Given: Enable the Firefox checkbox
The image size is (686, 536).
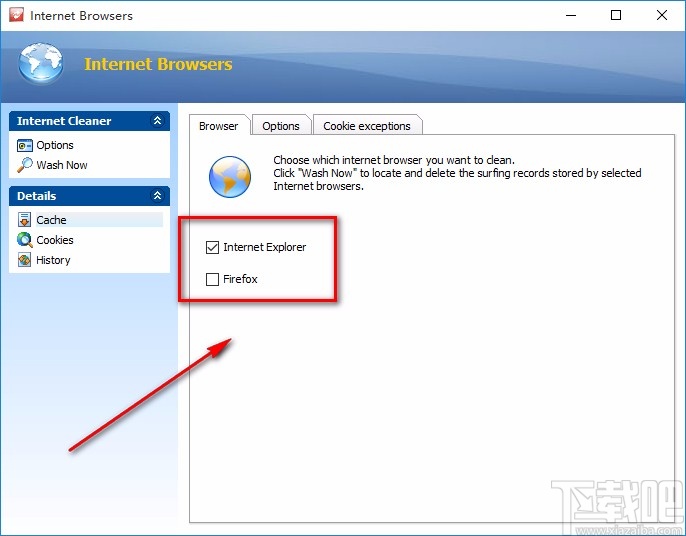Looking at the screenshot, I should coord(212,279).
